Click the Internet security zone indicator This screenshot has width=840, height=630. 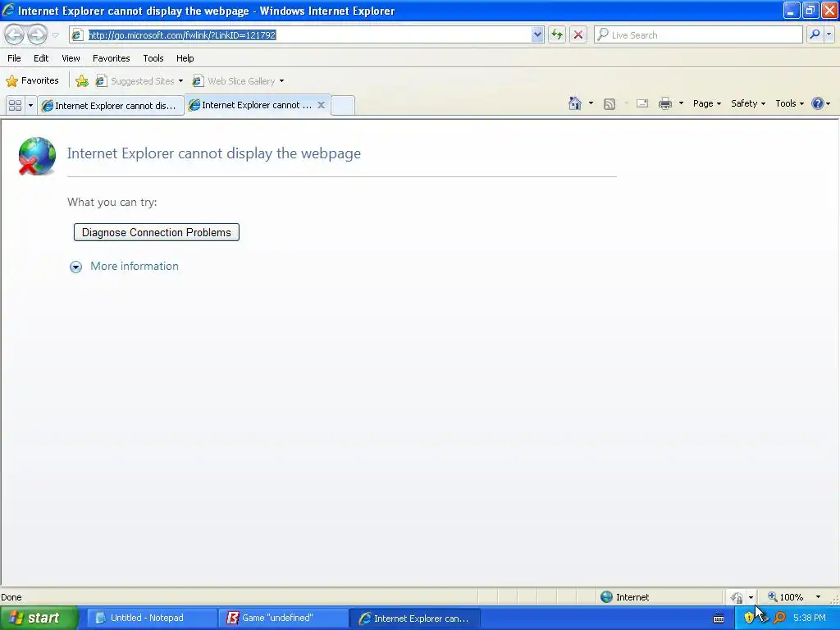(624, 597)
